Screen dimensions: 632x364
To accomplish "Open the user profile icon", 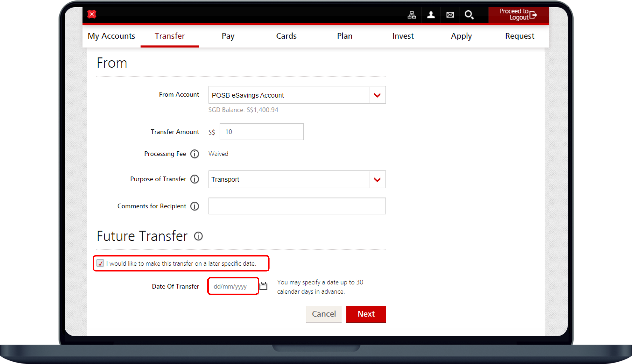I will pos(431,15).
